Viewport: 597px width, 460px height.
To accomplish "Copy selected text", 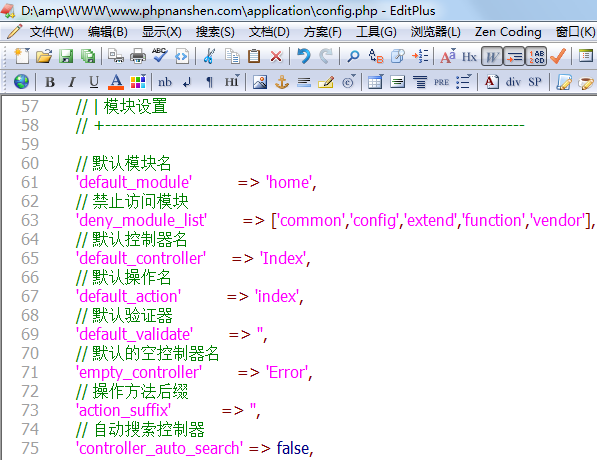I will [x=232, y=56].
